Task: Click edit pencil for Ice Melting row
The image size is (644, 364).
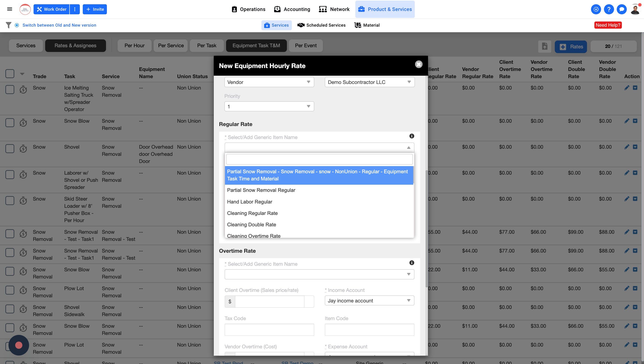Action: point(627,88)
